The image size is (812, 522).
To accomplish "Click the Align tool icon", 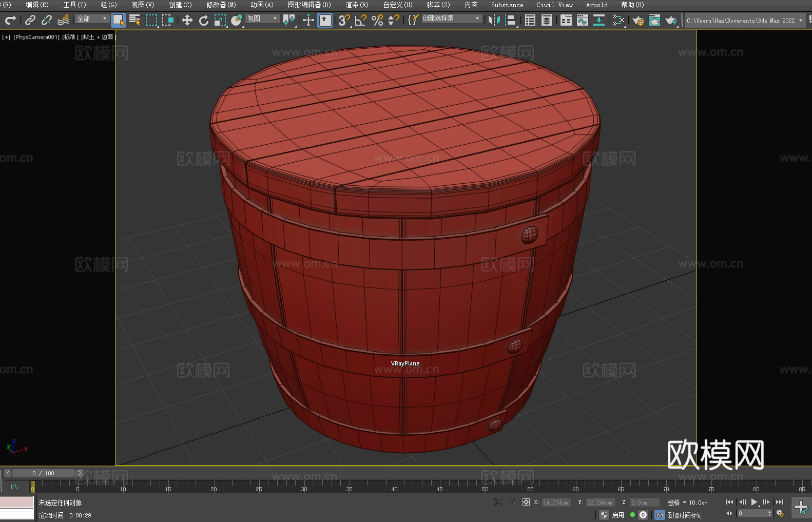I will [x=511, y=20].
